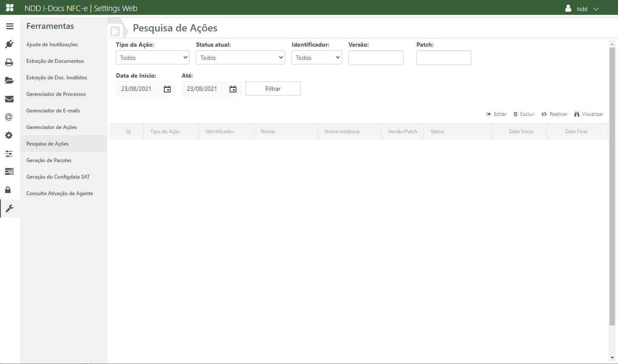Open the folder icon in sidebar
618x364 pixels.
[9, 81]
